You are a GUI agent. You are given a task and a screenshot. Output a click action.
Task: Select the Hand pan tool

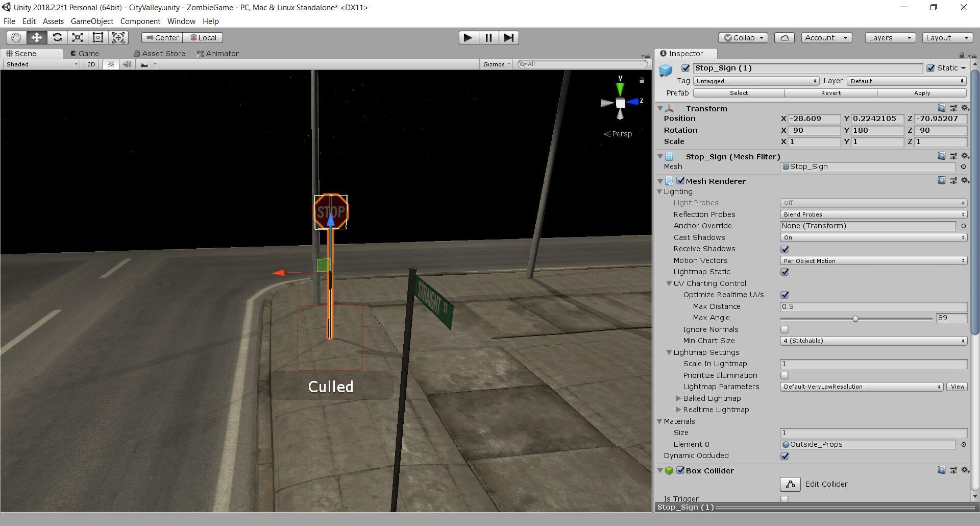click(x=15, y=37)
